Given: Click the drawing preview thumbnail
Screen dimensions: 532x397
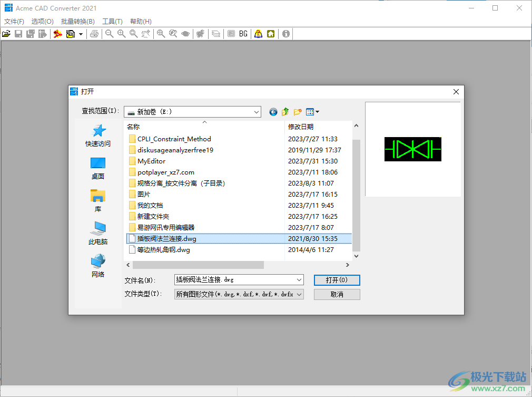Looking at the screenshot, I should (x=413, y=149).
